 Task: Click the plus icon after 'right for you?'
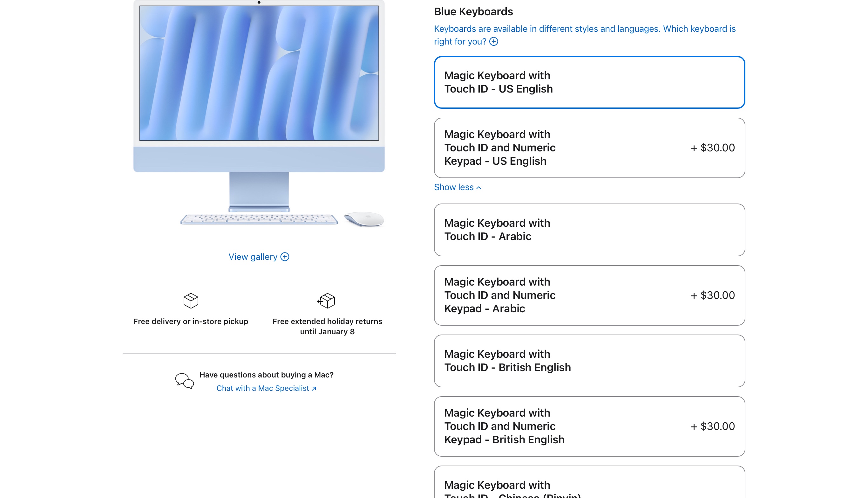coord(493,41)
